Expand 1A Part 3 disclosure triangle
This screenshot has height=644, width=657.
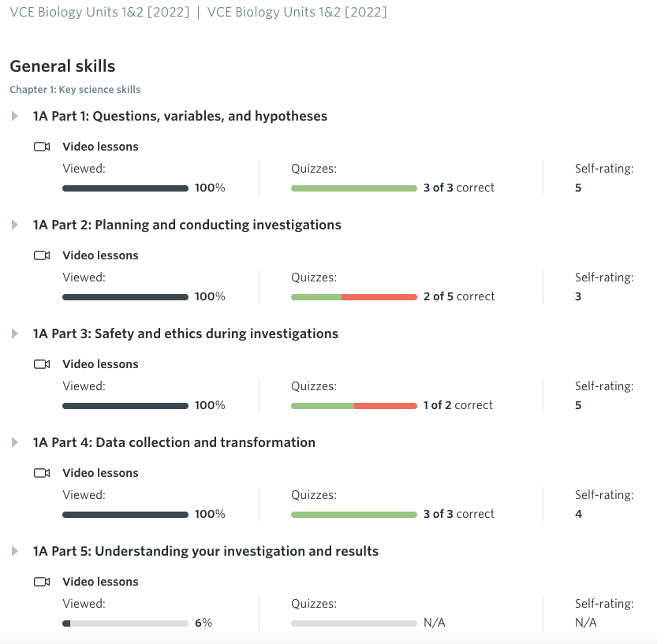[14, 334]
